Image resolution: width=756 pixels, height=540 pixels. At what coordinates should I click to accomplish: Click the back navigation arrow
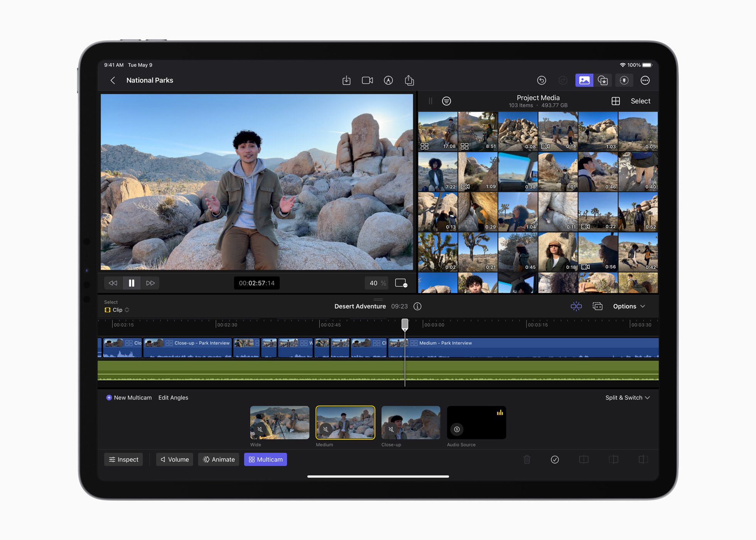coord(111,80)
